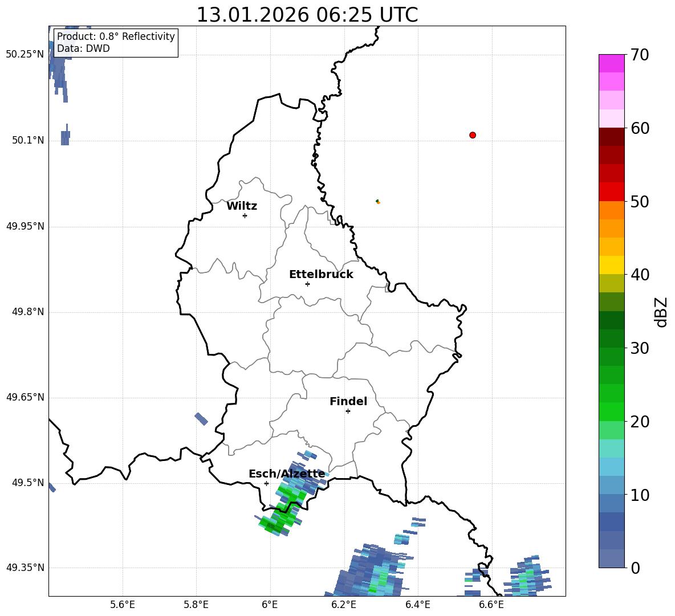Click the Findel station cross marker
675x616 pixels.
(348, 411)
